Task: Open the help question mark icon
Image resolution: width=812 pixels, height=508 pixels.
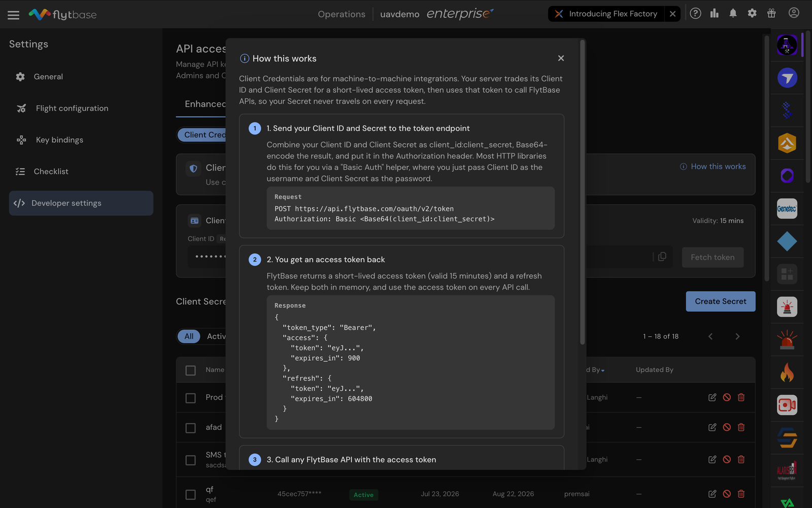Action: (x=695, y=14)
